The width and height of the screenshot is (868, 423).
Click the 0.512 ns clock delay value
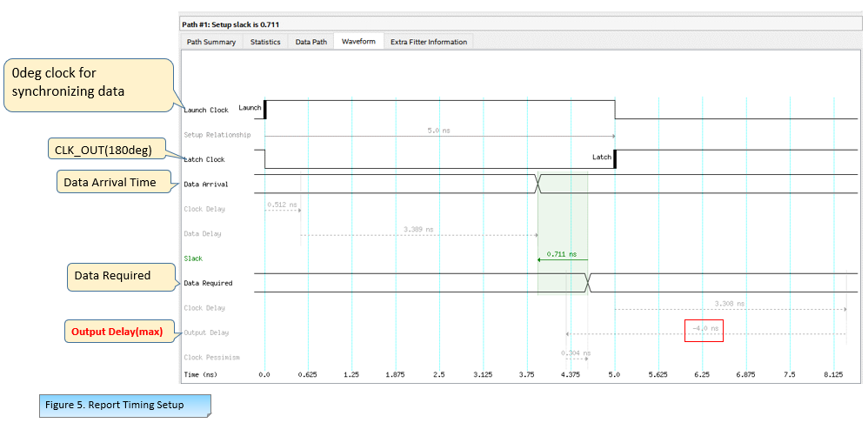(283, 205)
